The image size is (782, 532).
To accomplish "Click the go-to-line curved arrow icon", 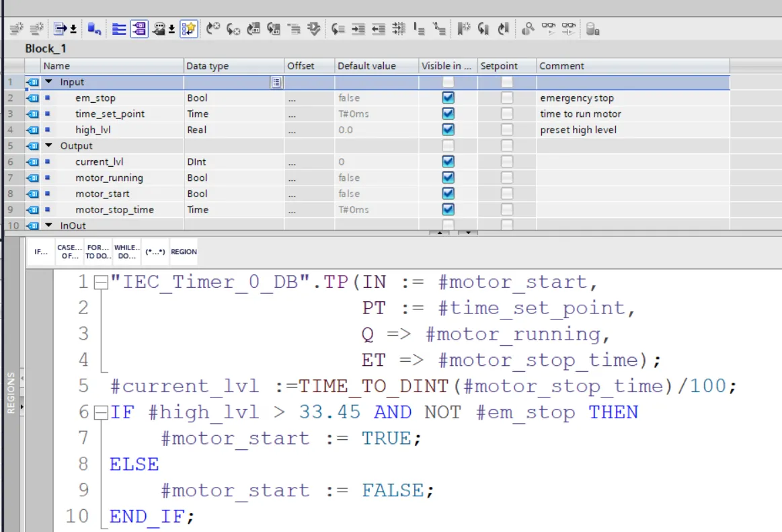I will click(x=338, y=29).
